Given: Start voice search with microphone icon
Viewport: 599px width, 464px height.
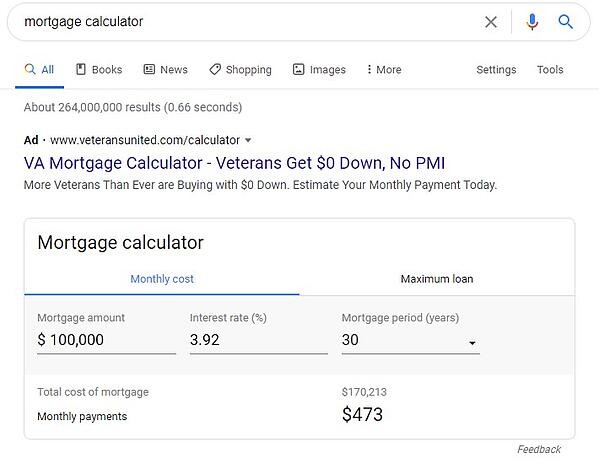Looking at the screenshot, I should (x=532, y=22).
